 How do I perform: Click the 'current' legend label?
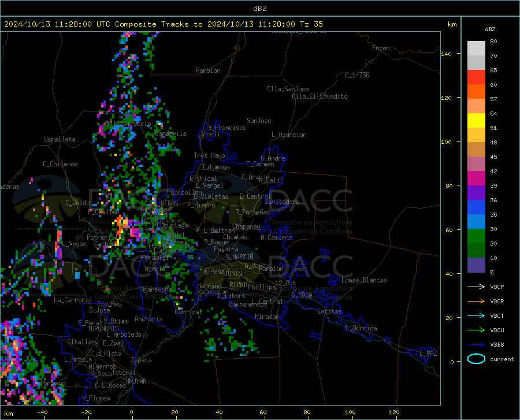(502, 359)
